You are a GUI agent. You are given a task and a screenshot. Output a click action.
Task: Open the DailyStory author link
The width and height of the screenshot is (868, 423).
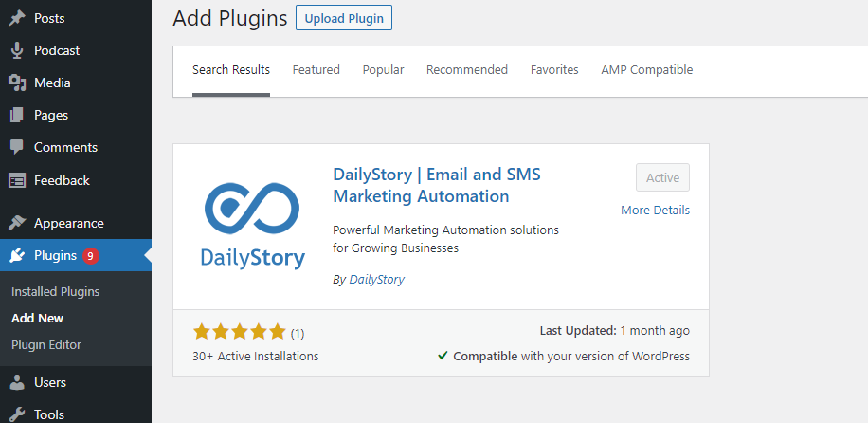pyautogui.click(x=376, y=280)
